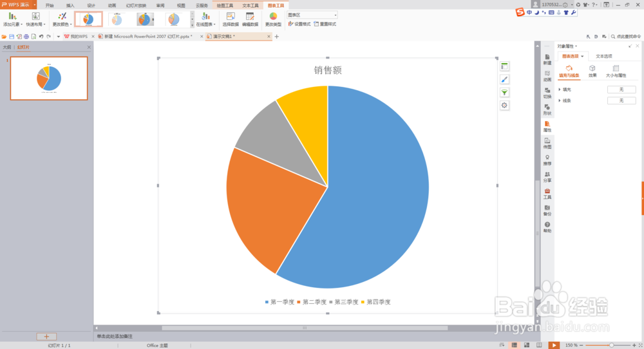Open the user account dropdown arrow
The height and width of the screenshot is (349, 644).
click(572, 5)
